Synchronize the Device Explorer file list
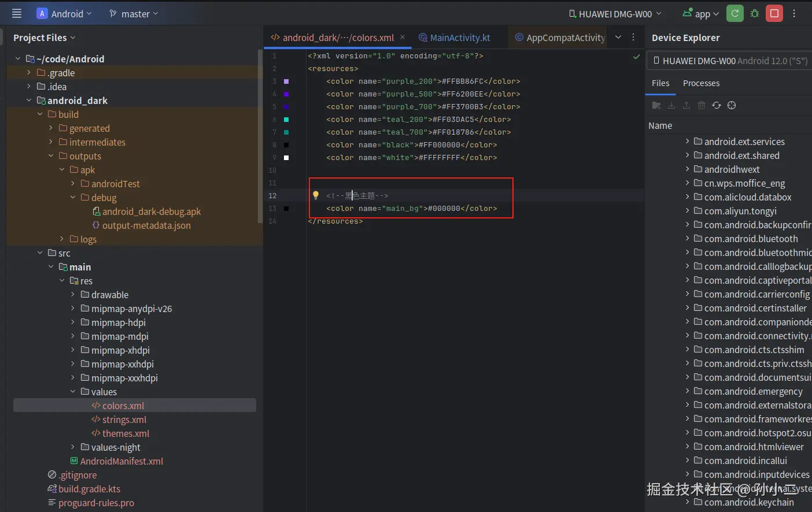812x512 pixels. click(x=717, y=105)
